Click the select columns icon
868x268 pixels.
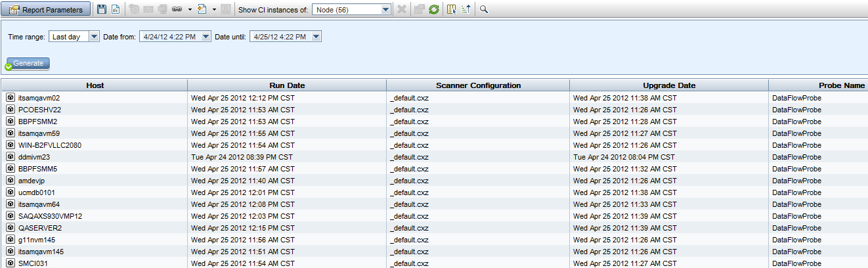[x=452, y=10]
